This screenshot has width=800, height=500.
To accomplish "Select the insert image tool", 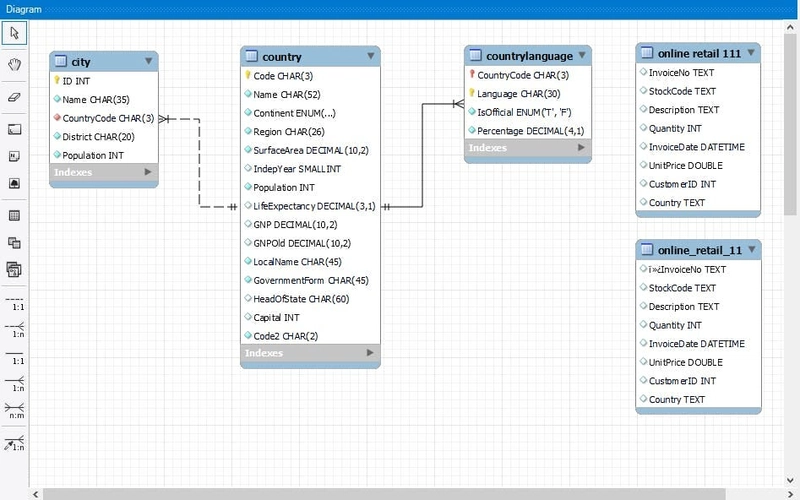I will (x=14, y=184).
